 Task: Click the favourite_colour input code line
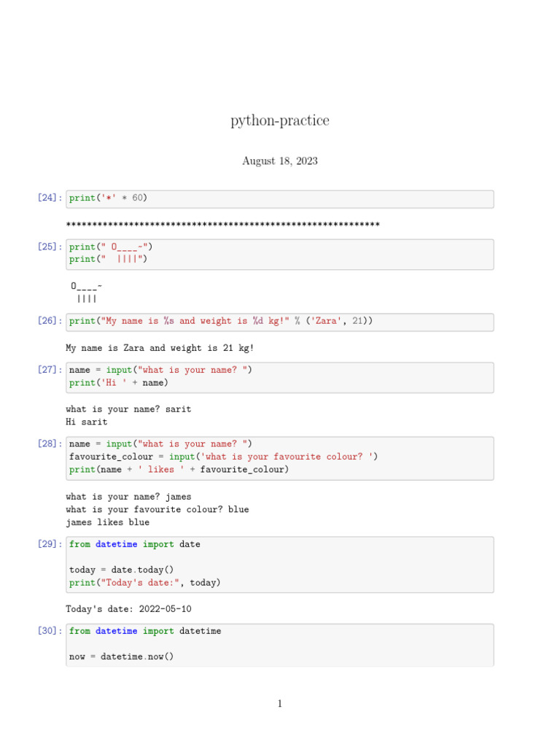223,457
